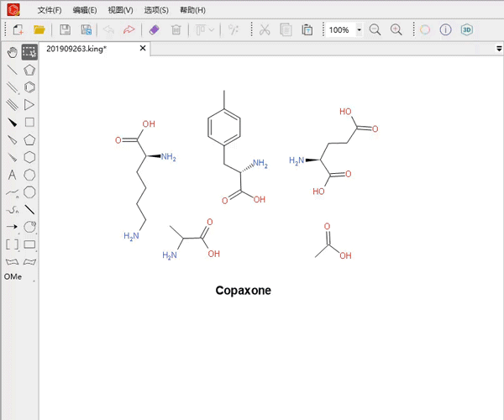Image resolution: width=504 pixels, height=420 pixels.
Task: Select the cyclopentane ring tool
Action: (x=29, y=139)
